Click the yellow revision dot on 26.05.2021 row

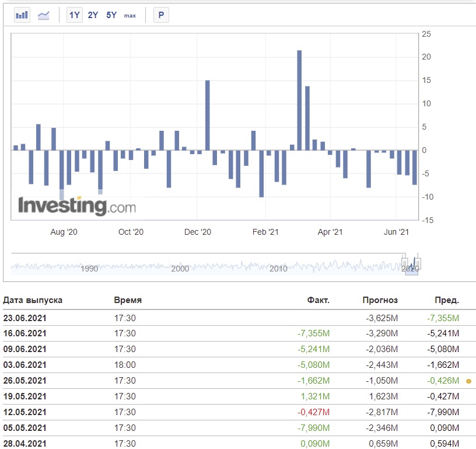468,381
